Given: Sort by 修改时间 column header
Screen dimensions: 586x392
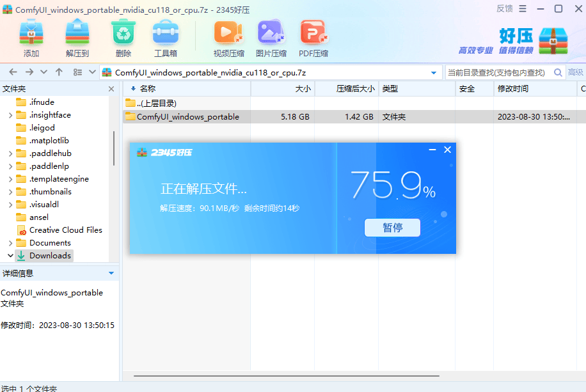Looking at the screenshot, I should tap(535, 89).
